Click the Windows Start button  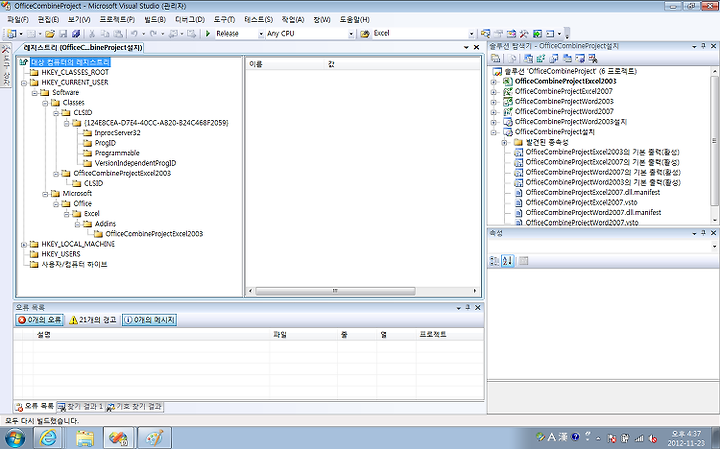pos(14,438)
